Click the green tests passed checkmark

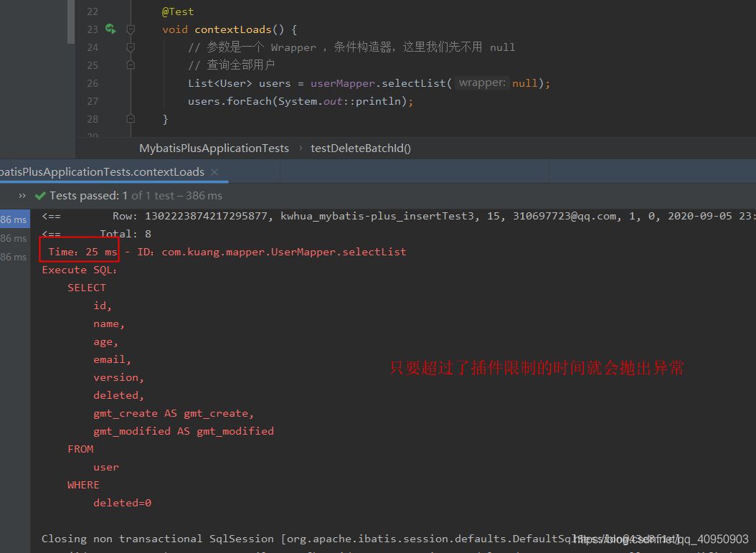(40, 196)
